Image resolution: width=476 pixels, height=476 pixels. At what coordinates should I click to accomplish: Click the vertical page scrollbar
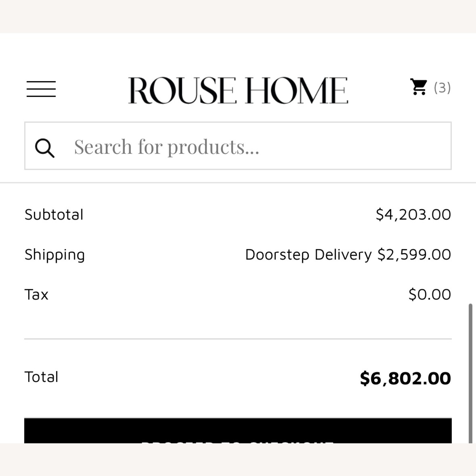tap(470, 371)
